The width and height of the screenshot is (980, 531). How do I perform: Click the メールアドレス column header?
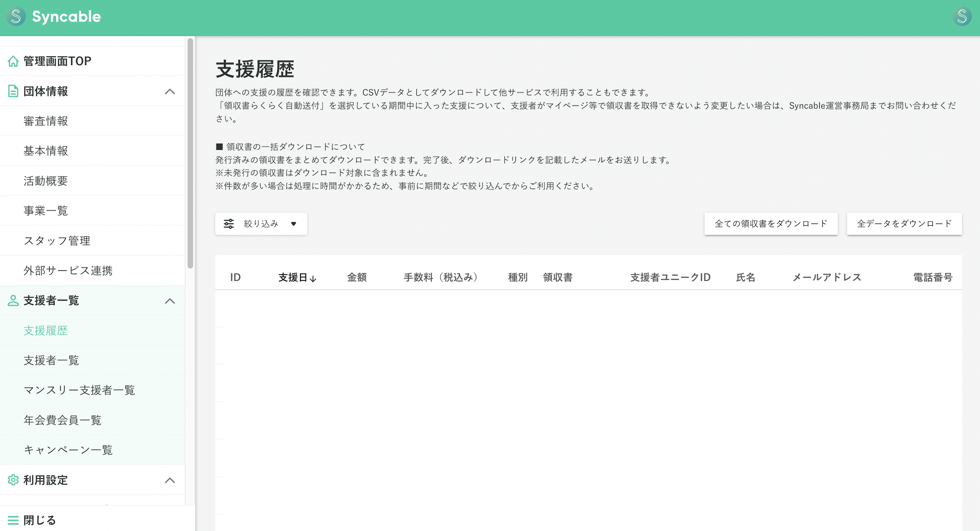coord(827,277)
